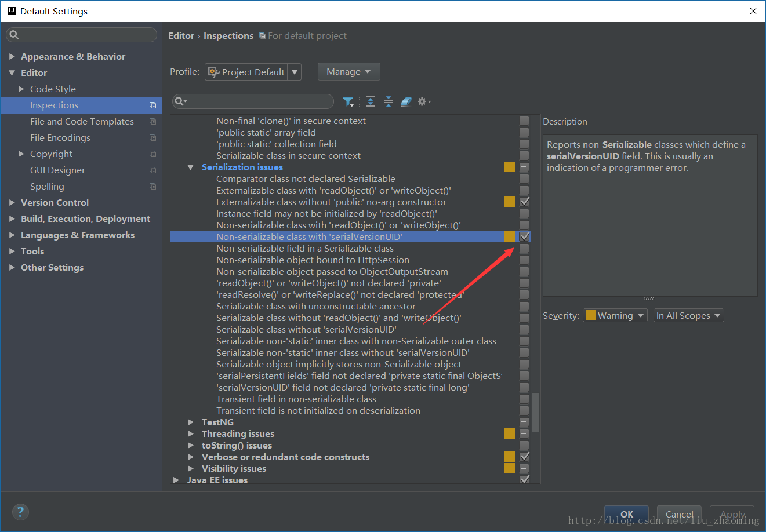The width and height of the screenshot is (766, 532).
Task: Select File and Code Templates settings page
Action: coord(82,121)
